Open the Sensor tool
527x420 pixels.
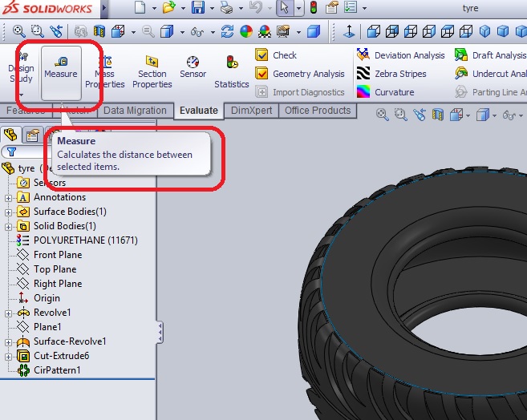193,67
